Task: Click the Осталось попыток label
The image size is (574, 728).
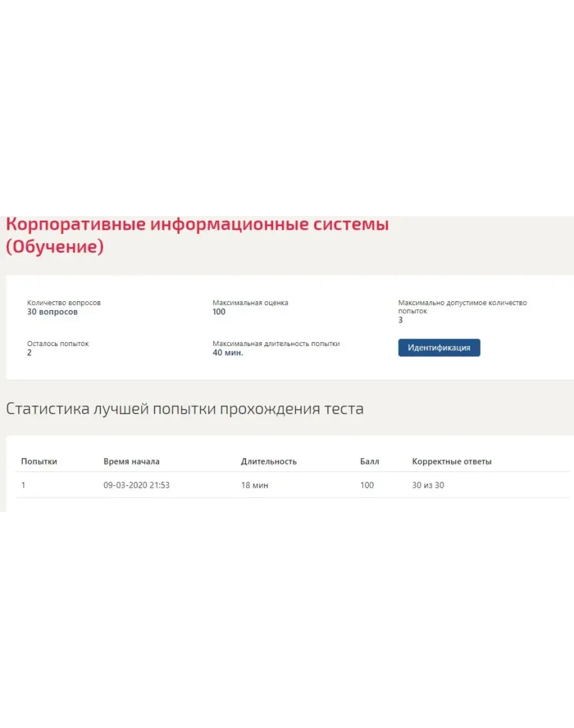Action: [x=58, y=344]
